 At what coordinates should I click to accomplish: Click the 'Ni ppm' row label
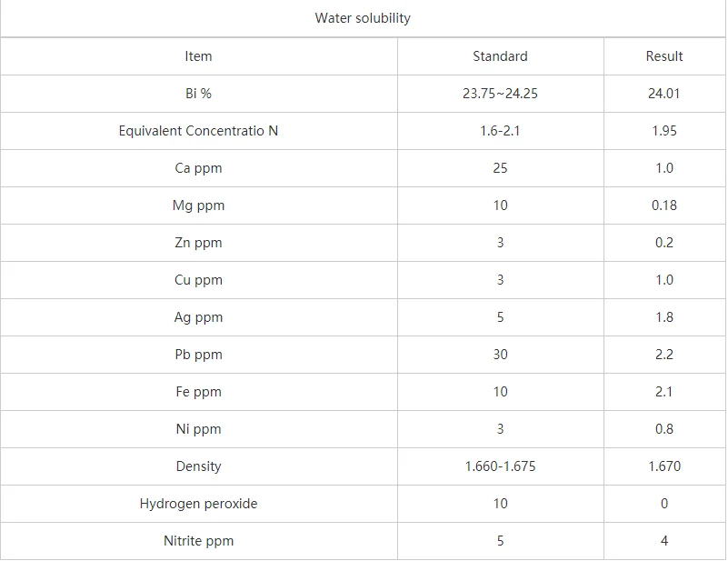click(198, 429)
